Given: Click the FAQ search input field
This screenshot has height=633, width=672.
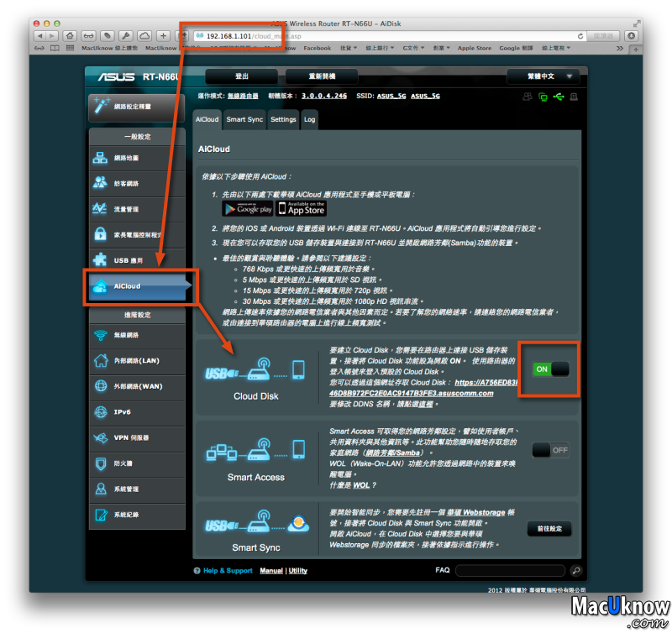Looking at the screenshot, I should pos(510,571).
